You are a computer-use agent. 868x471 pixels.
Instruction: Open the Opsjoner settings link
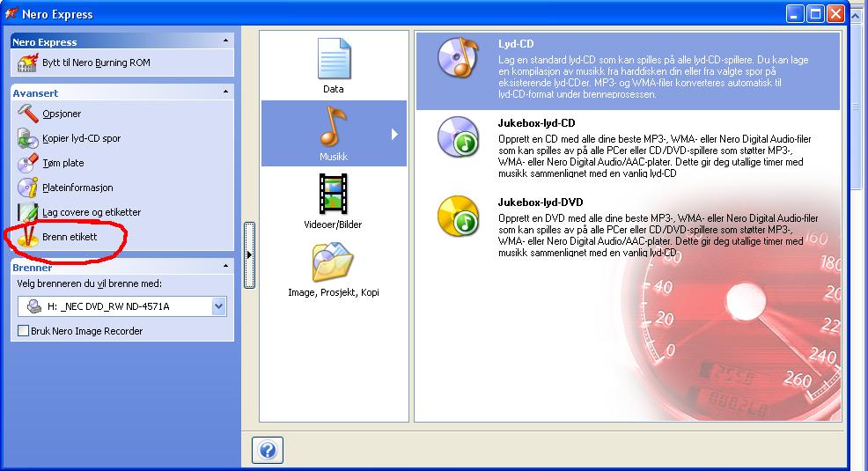point(62,114)
